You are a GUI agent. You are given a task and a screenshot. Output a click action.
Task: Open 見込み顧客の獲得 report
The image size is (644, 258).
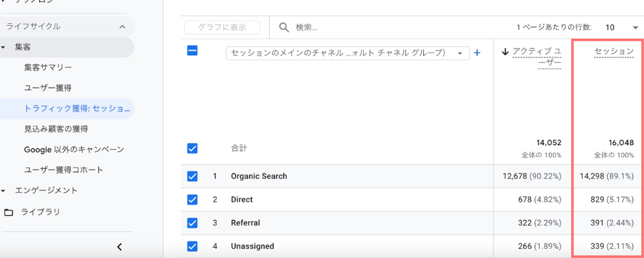(56, 129)
